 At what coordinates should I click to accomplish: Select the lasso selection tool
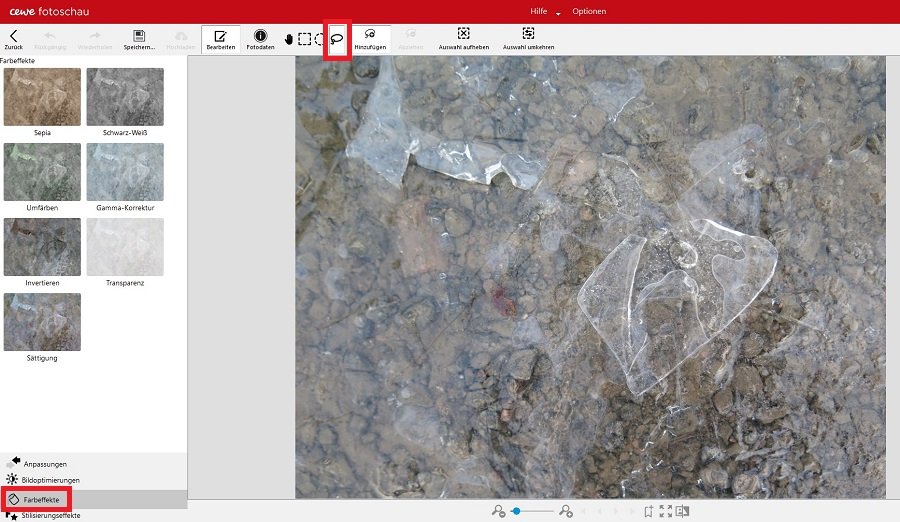point(337,39)
